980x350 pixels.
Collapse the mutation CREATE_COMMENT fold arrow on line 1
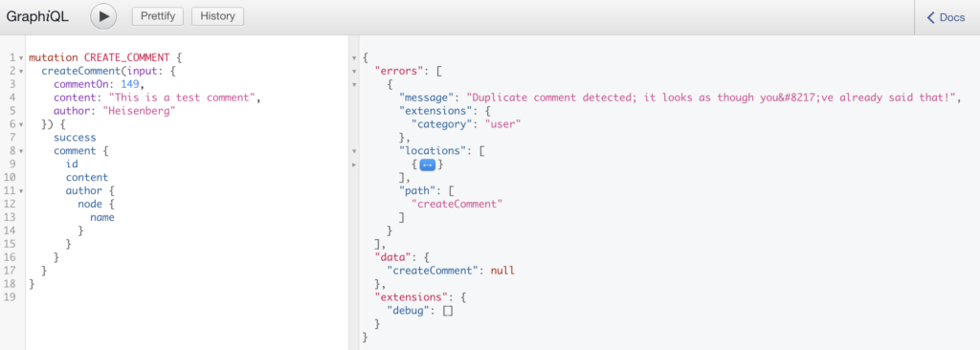[21, 58]
